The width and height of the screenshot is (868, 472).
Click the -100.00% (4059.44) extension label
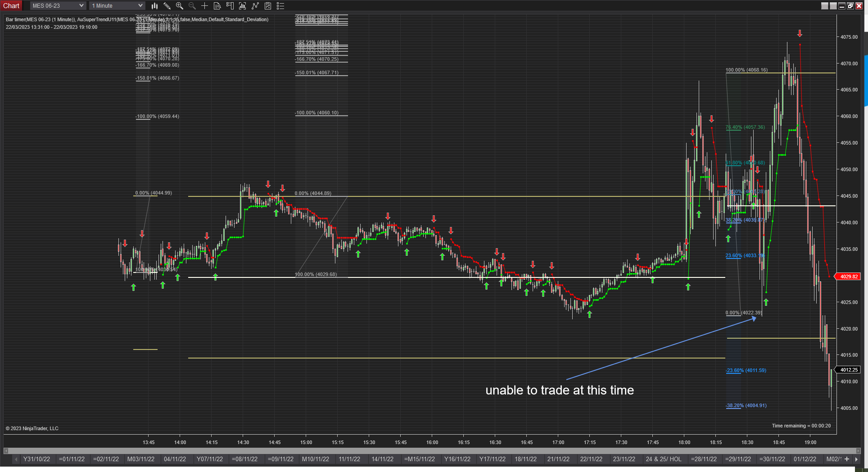pos(157,116)
